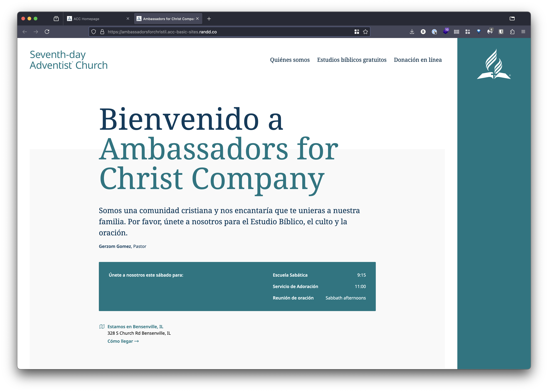This screenshot has width=548, height=392.
Task: Show site security padlock information
Action: coord(102,32)
